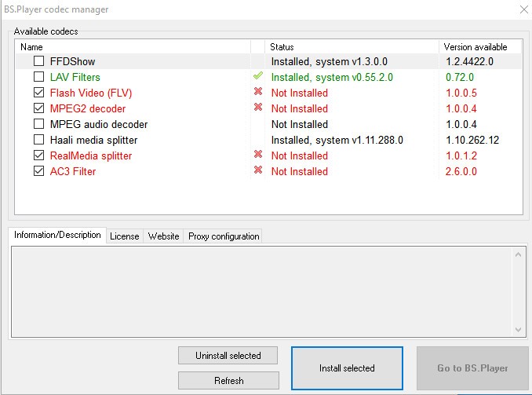The width and height of the screenshot is (532, 395).
Task: Sort by the Status column header
Action: [x=352, y=47]
